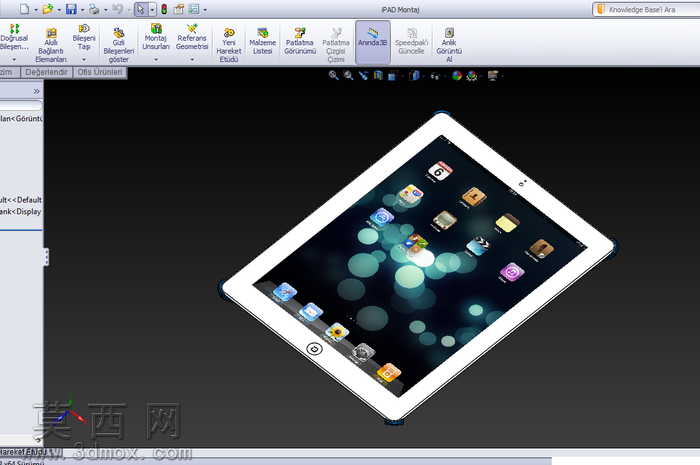700x465 pixels.
Task: Toggle the Anında3B button
Action: pyautogui.click(x=373, y=42)
